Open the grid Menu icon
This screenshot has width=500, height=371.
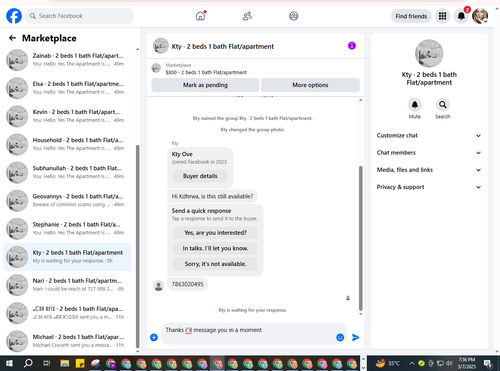(x=442, y=16)
